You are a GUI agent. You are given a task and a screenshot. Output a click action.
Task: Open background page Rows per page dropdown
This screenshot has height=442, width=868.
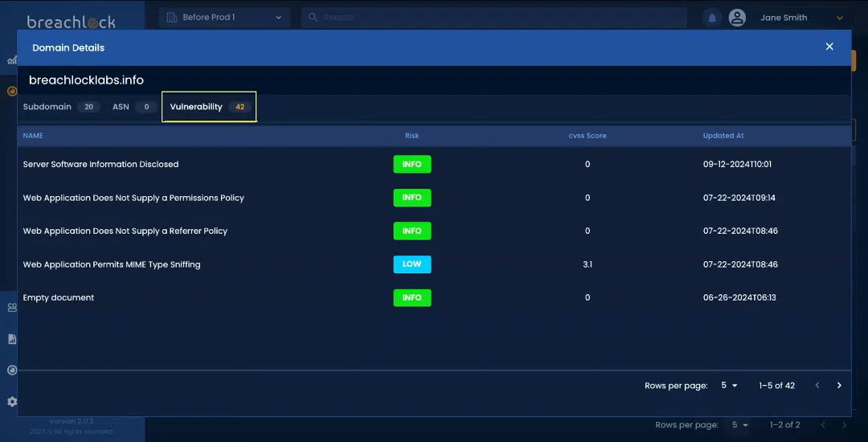(740, 425)
